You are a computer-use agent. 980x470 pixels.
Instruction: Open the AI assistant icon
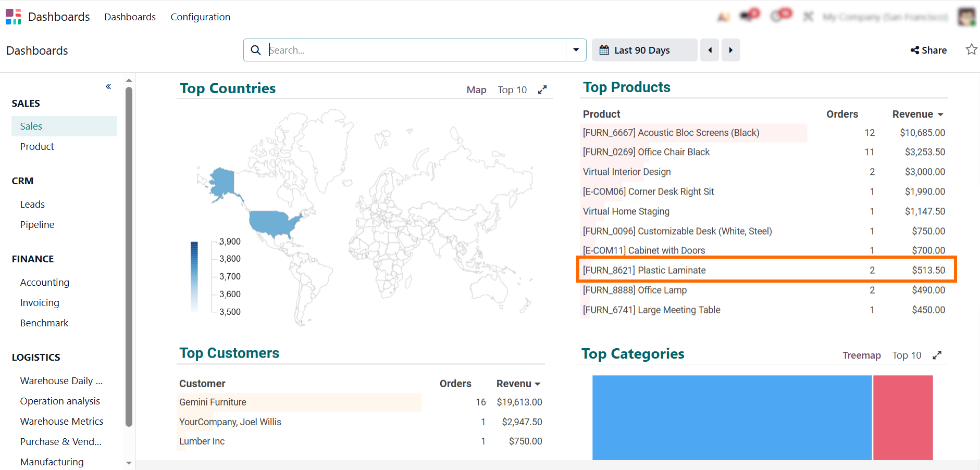723,17
